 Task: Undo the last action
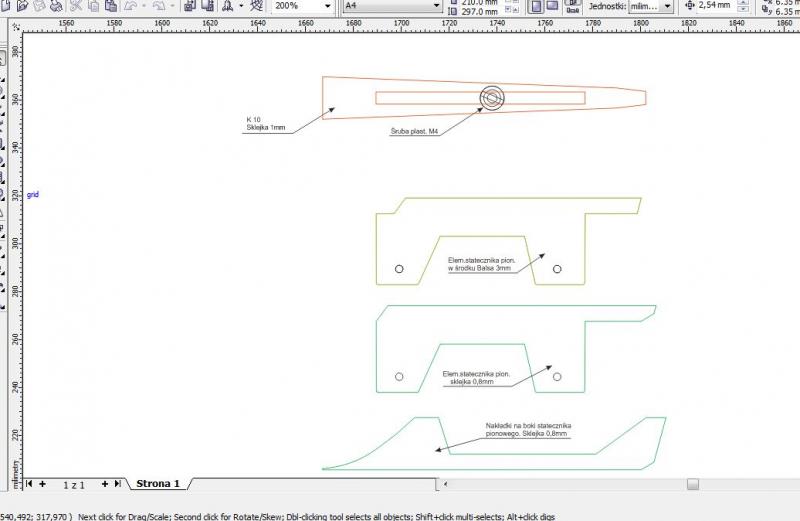point(131,5)
